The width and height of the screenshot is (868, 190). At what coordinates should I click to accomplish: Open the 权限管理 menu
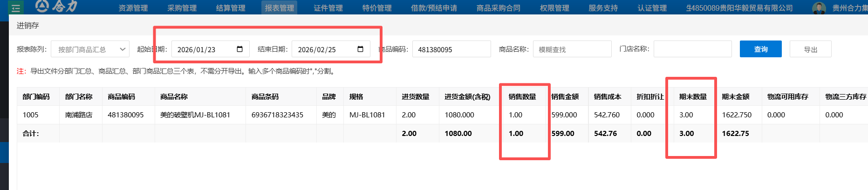pyautogui.click(x=554, y=8)
